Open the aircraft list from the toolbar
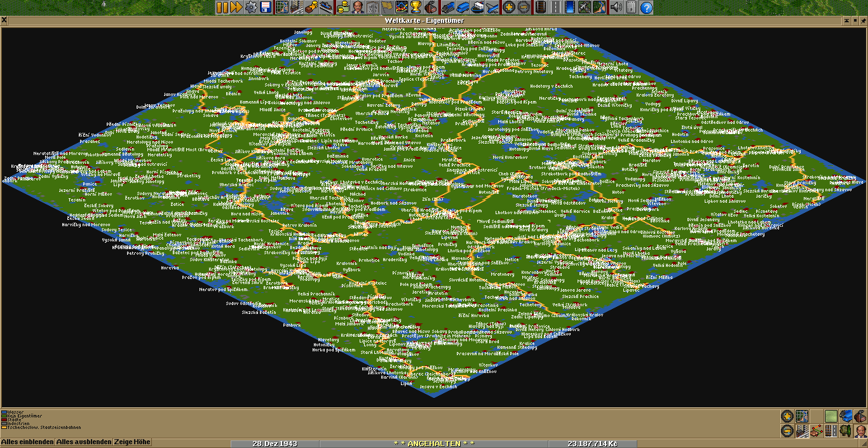 (492, 8)
